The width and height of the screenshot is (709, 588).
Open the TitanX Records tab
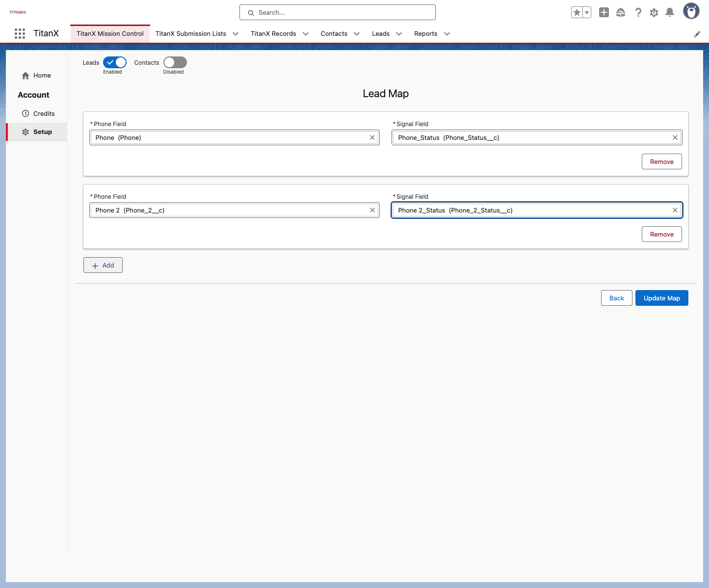(x=273, y=34)
